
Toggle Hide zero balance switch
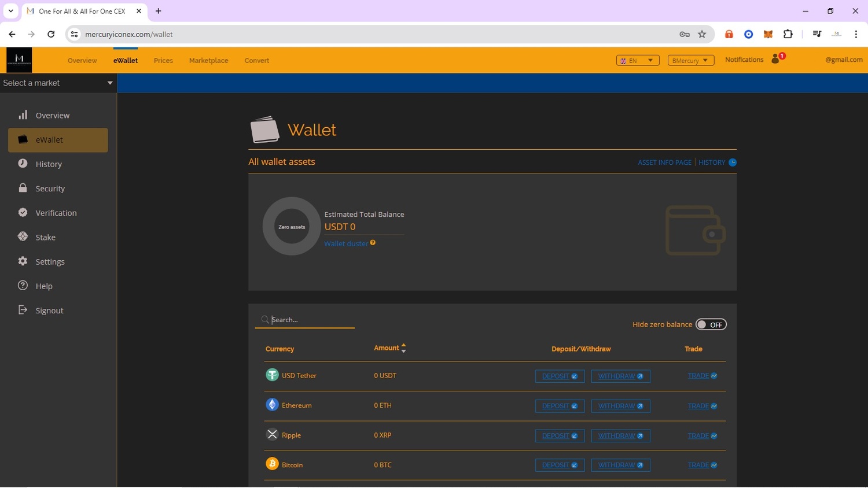tap(711, 324)
